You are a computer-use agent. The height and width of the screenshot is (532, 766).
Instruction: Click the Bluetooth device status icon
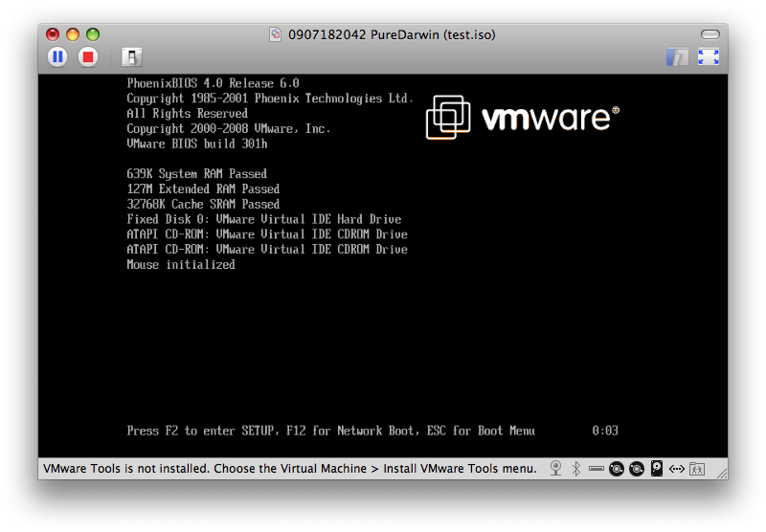(x=576, y=469)
